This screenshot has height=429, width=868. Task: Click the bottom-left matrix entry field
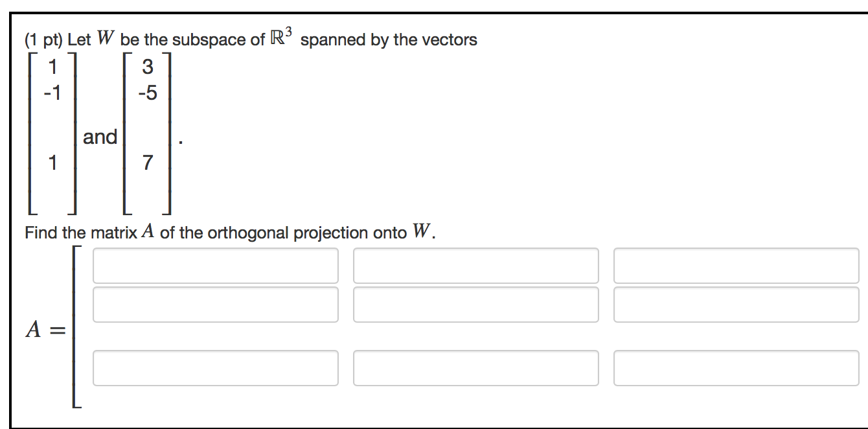216,367
